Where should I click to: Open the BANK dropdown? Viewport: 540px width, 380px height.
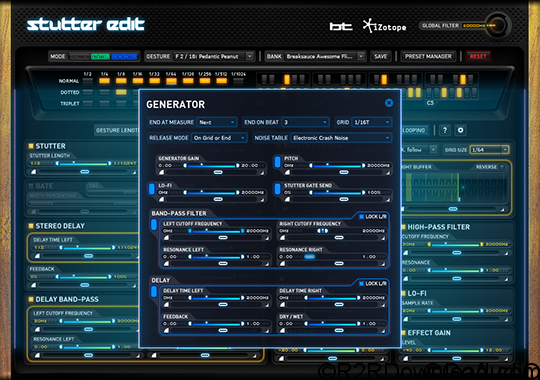(x=325, y=56)
